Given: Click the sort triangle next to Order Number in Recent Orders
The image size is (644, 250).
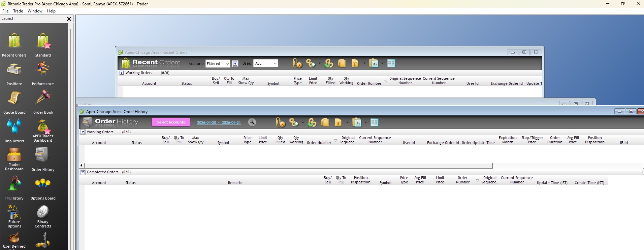Looking at the screenshot, I should pyautogui.click(x=386, y=81).
